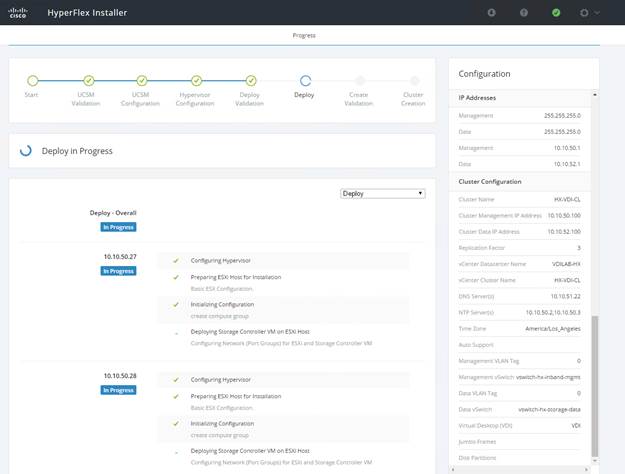The width and height of the screenshot is (625, 474).
Task: Click the Hypervisor Configuration step checkmark circle
Action: click(196, 81)
